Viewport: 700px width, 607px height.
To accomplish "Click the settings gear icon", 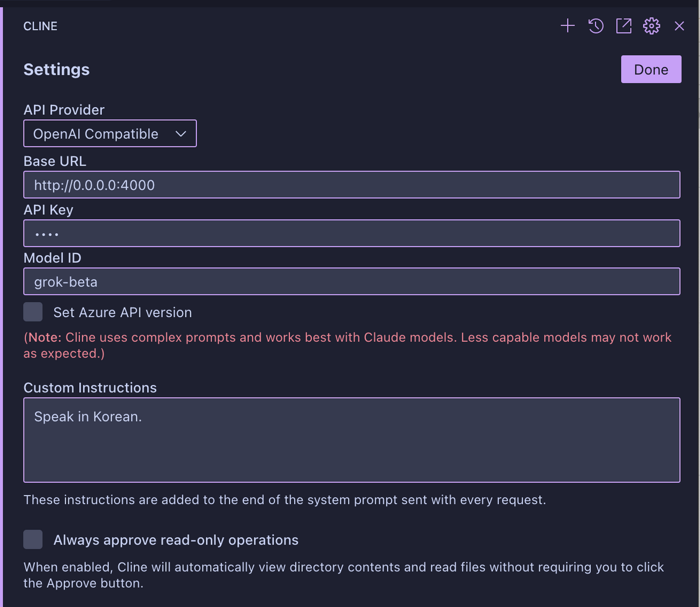I will 651,26.
